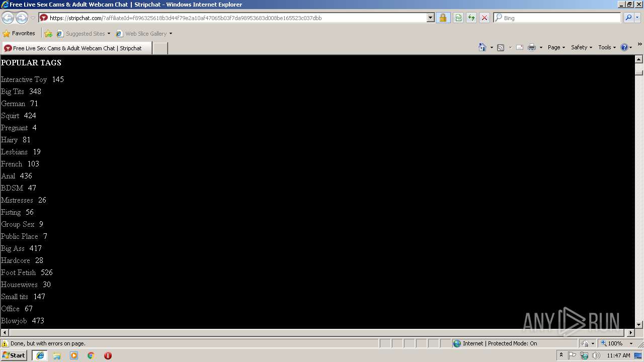Screen dimensions: 644x362
Task: Expand the address bar autocomplete dropdown
Action: 431,18
